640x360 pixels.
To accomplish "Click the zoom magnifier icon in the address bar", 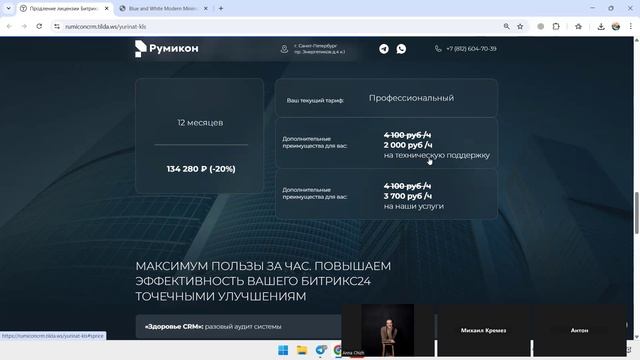I will pyautogui.click(x=507, y=26).
